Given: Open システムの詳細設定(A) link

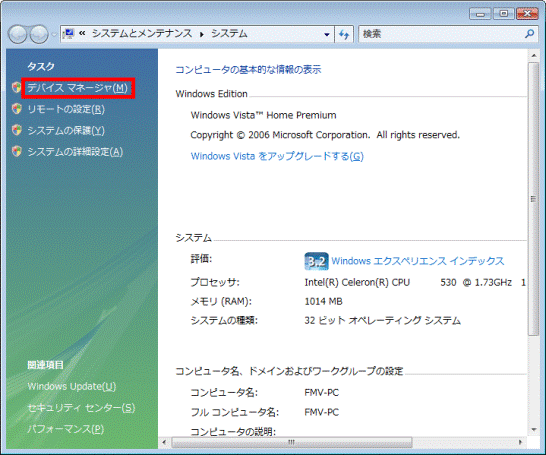Looking at the screenshot, I should [x=75, y=152].
